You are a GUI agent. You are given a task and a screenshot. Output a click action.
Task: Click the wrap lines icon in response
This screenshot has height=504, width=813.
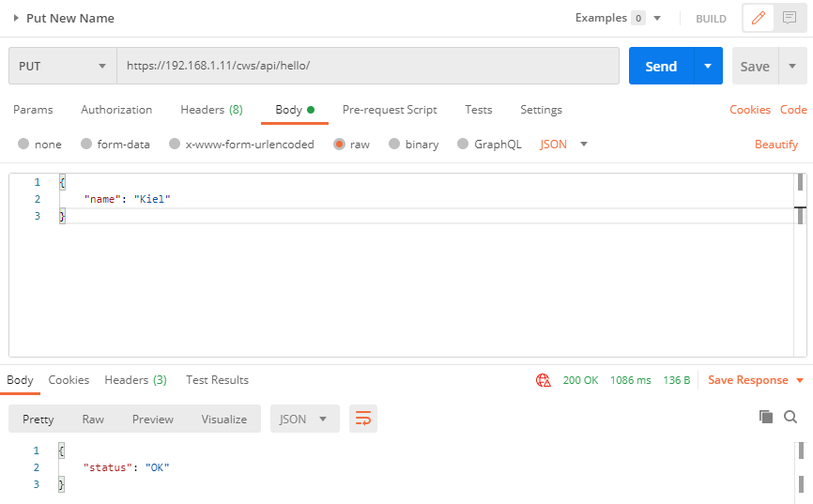pyautogui.click(x=362, y=419)
